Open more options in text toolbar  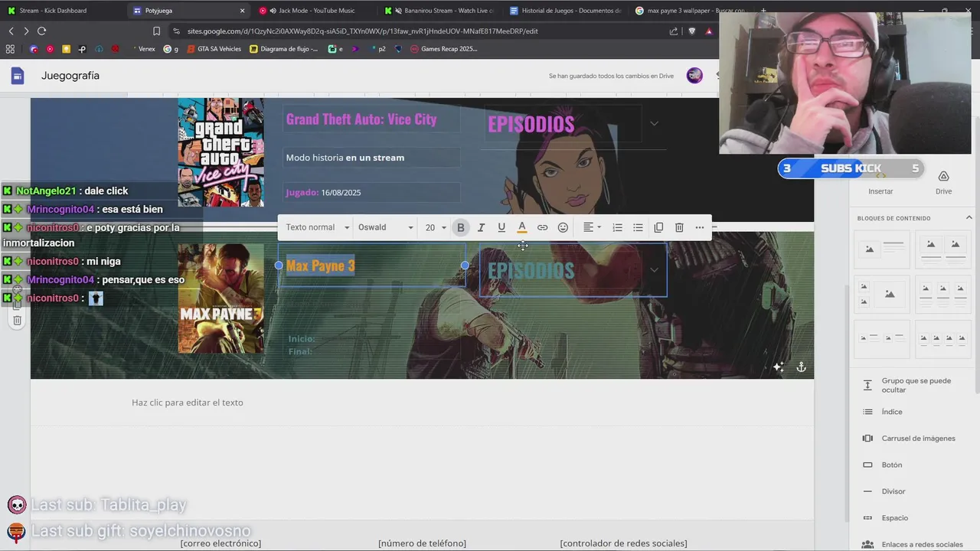pyautogui.click(x=700, y=227)
